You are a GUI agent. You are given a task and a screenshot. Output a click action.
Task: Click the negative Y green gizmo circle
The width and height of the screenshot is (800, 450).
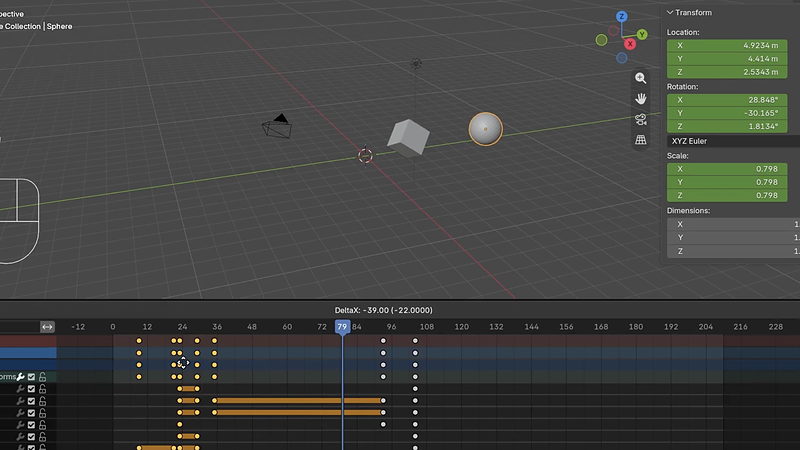602,40
